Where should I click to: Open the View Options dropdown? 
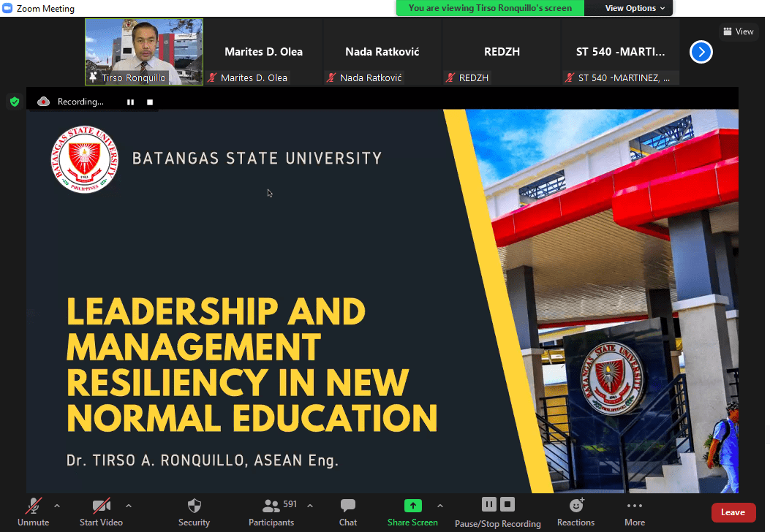tap(635, 8)
